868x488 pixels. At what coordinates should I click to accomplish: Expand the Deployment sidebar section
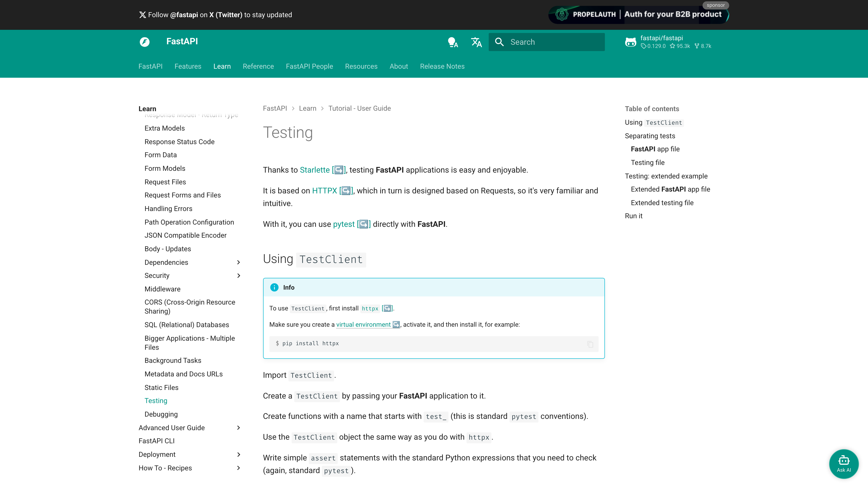coord(238,454)
